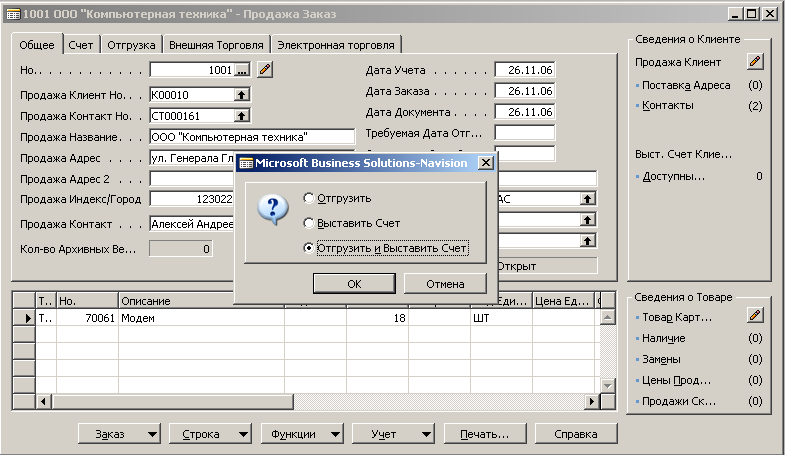This screenshot has height=455, width=785.
Task: Close the Navision dialog with X button
Action: point(486,163)
